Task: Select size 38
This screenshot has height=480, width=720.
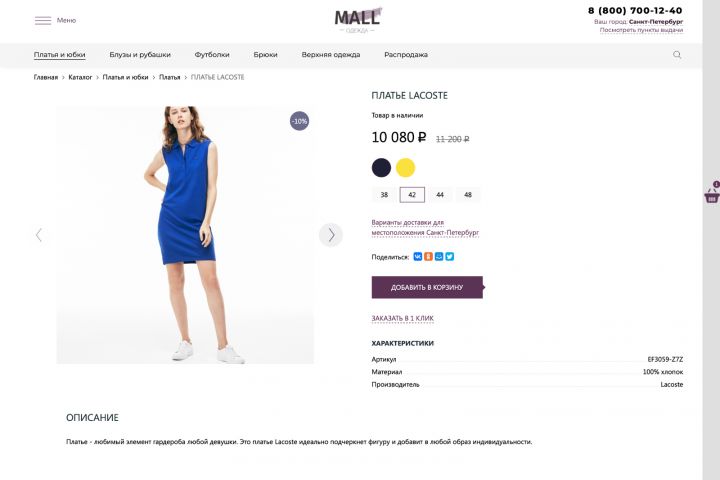Action: click(384, 195)
